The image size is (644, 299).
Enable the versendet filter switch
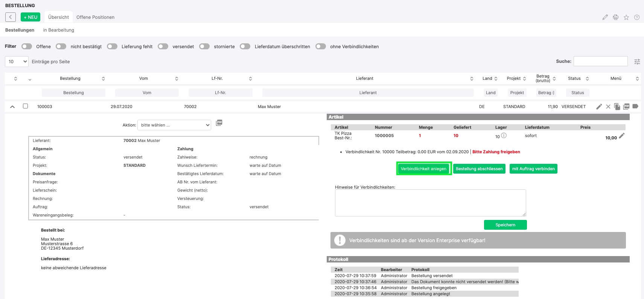click(163, 46)
